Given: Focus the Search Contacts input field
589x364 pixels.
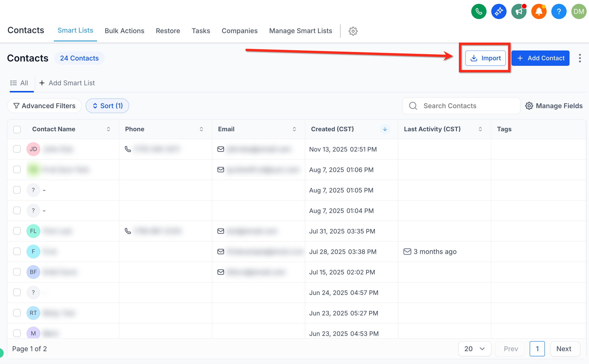Looking at the screenshot, I should coord(461,106).
